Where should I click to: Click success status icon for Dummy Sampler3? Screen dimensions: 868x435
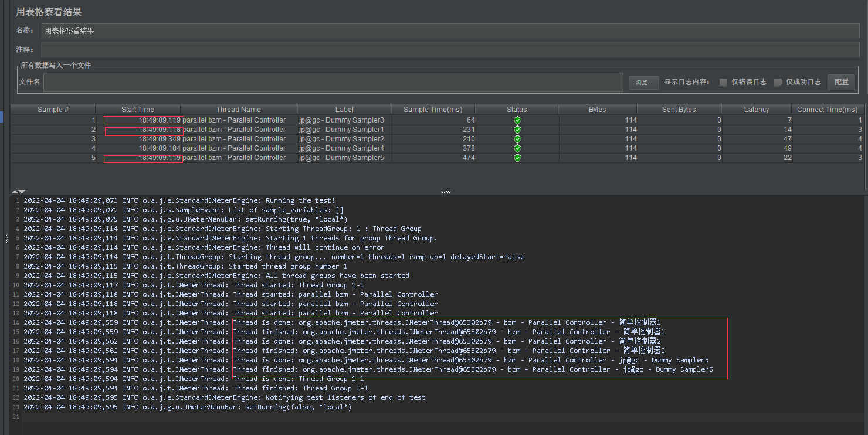pos(517,120)
